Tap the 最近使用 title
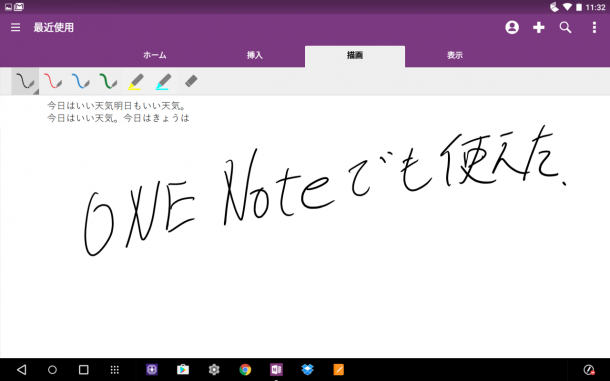 (54, 27)
